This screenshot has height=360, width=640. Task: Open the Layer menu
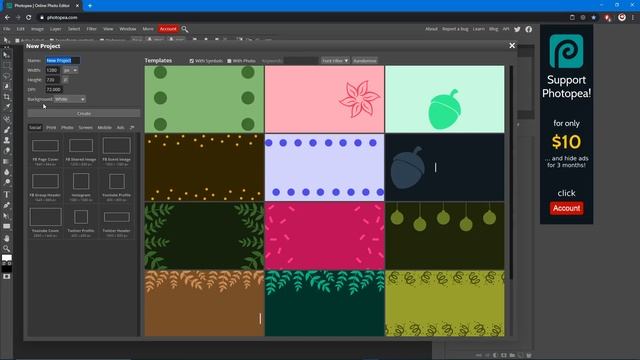point(56,29)
